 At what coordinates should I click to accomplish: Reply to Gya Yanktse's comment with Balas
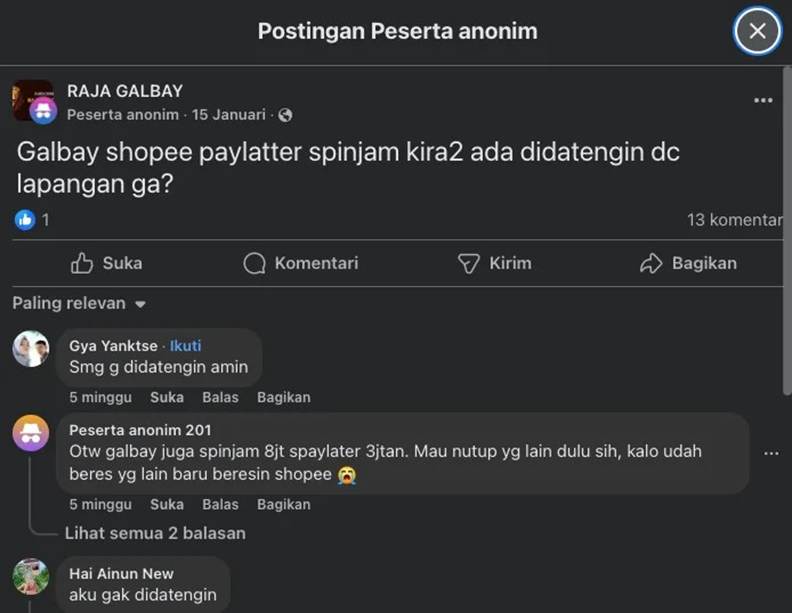pyautogui.click(x=220, y=397)
